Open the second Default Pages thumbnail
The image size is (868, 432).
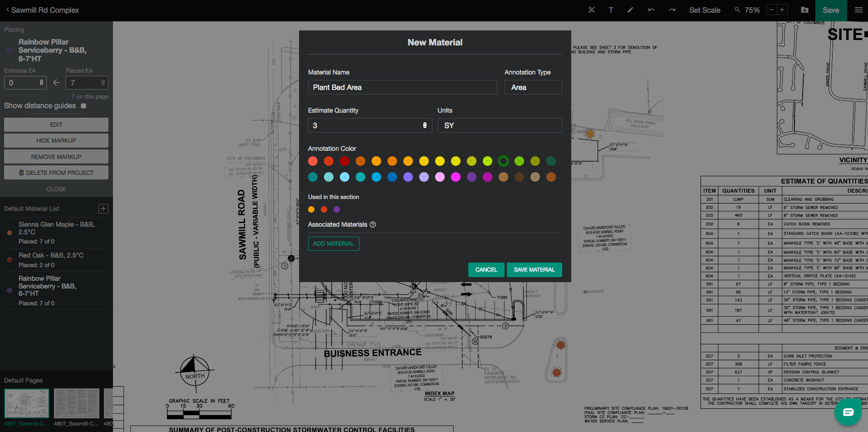coord(77,403)
